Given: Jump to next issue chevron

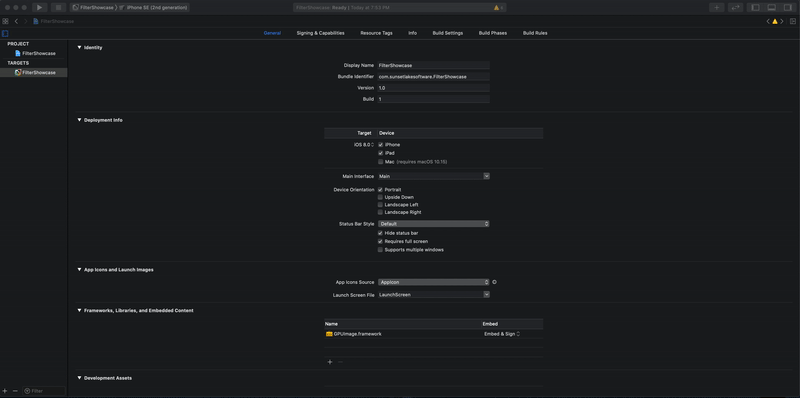Looking at the screenshot, I should [781, 21].
